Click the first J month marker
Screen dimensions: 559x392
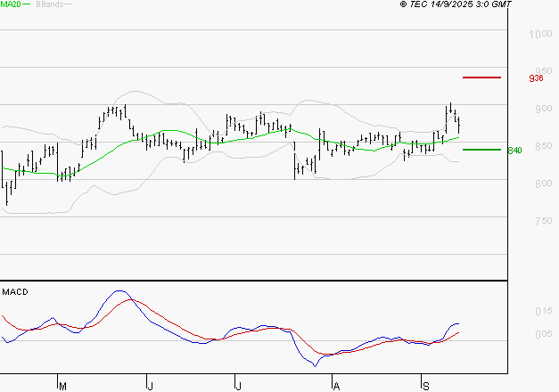pyautogui.click(x=151, y=386)
